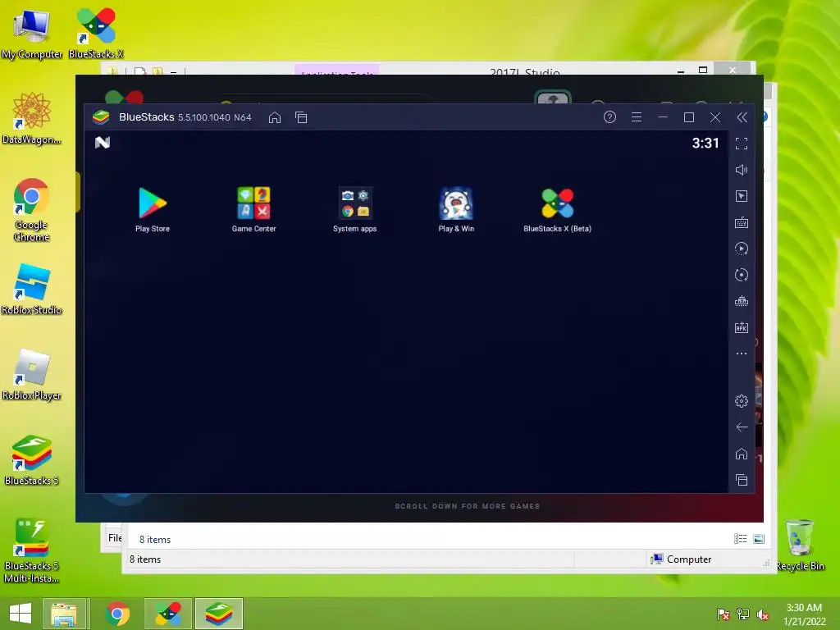Click the Install APK icon

click(742, 327)
